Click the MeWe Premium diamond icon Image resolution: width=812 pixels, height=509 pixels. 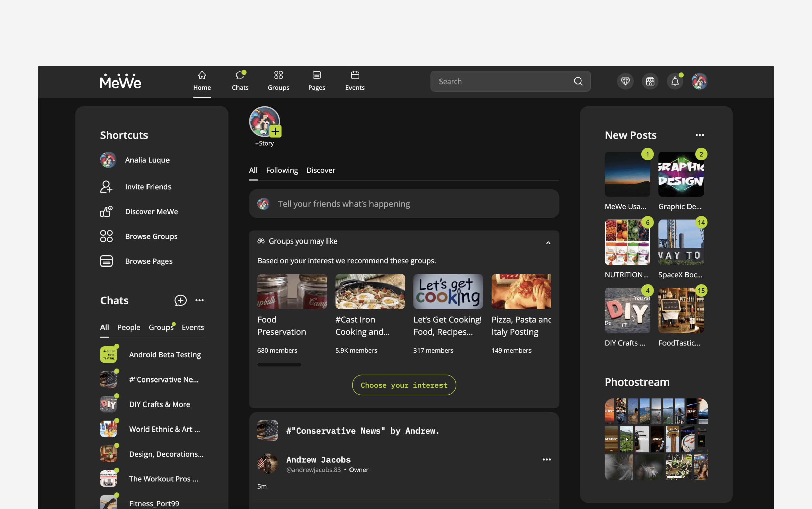(625, 81)
